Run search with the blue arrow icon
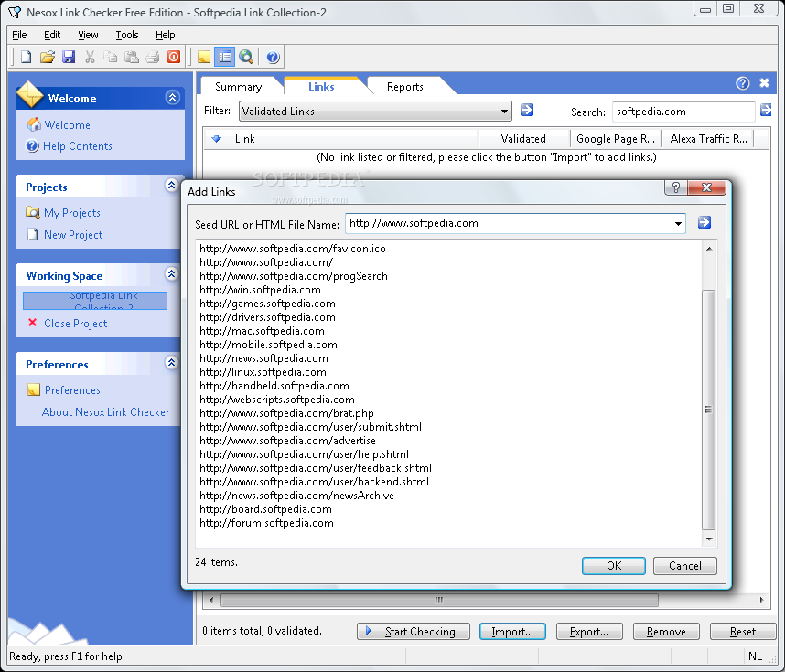This screenshot has height=672, width=785. click(766, 110)
